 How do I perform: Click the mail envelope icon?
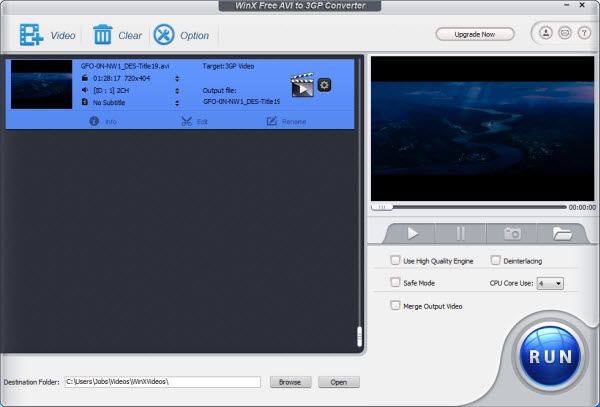pos(565,34)
